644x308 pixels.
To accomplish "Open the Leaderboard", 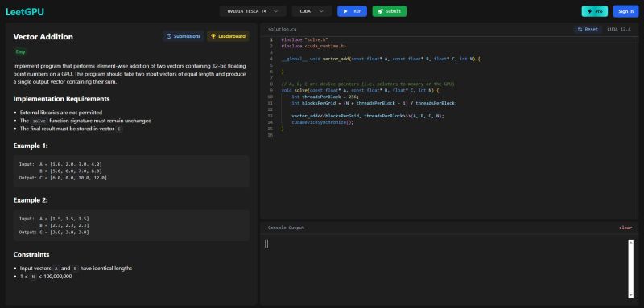I will [228, 36].
